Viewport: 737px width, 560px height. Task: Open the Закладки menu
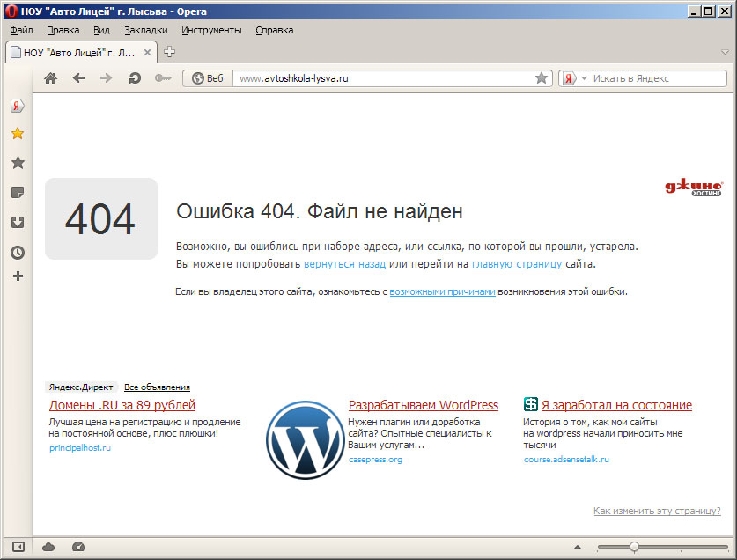click(x=145, y=30)
